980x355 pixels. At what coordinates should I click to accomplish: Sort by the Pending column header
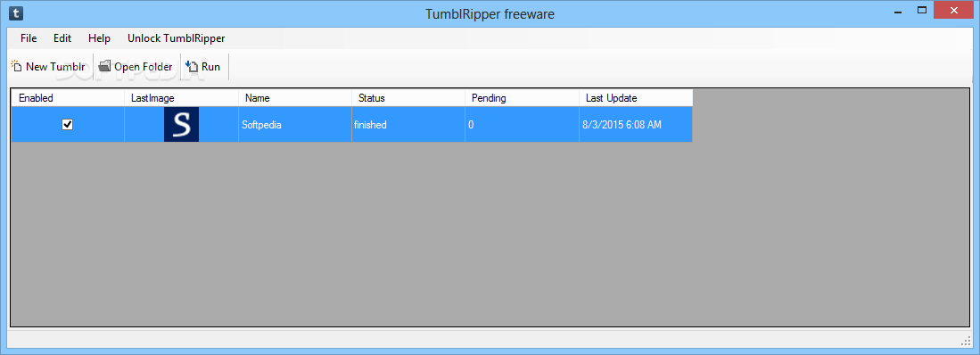(523, 98)
